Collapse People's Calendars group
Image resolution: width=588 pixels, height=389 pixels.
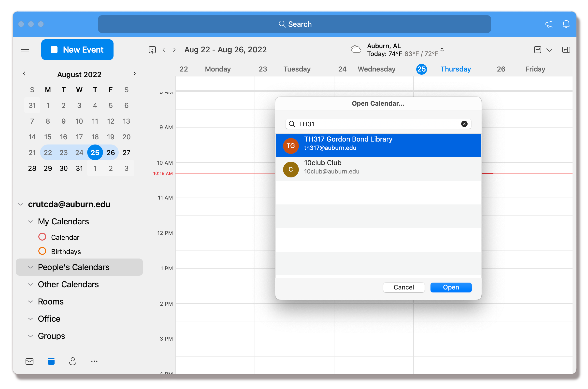[30, 267]
